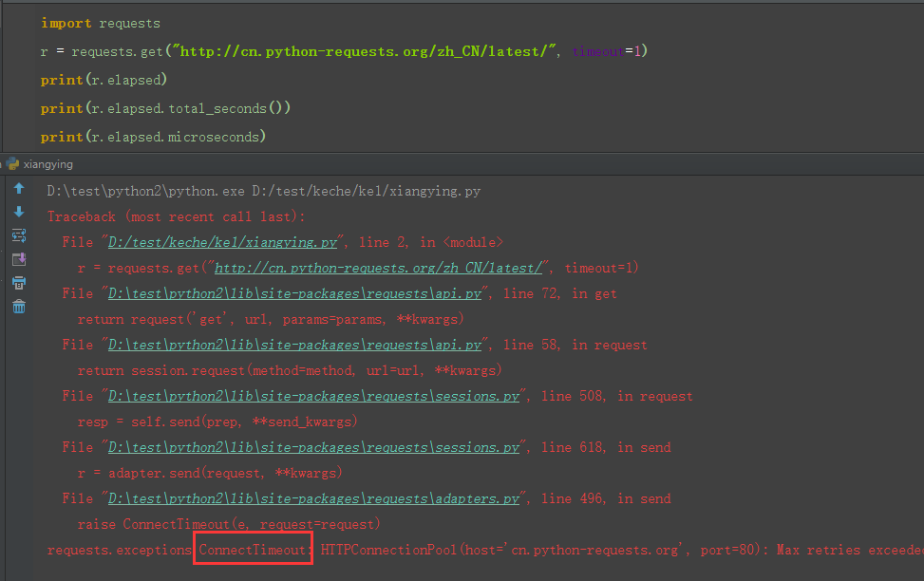
Task: Click 'raise ConnectTimeout(e, request=request)' line
Action: tap(229, 524)
